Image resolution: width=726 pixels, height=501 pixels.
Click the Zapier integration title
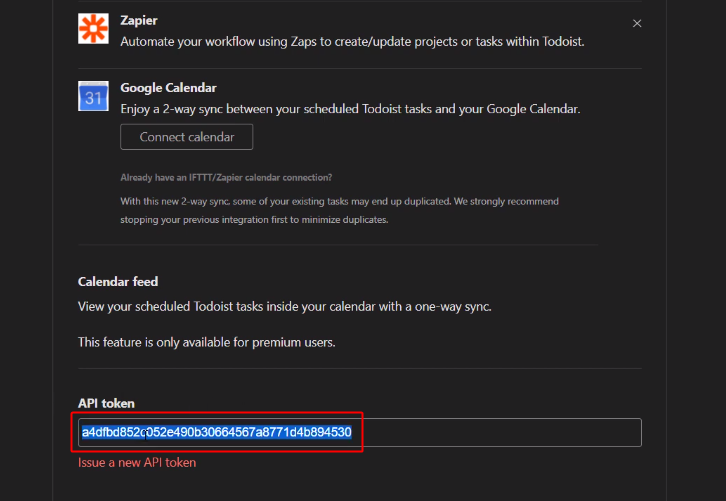click(x=139, y=20)
